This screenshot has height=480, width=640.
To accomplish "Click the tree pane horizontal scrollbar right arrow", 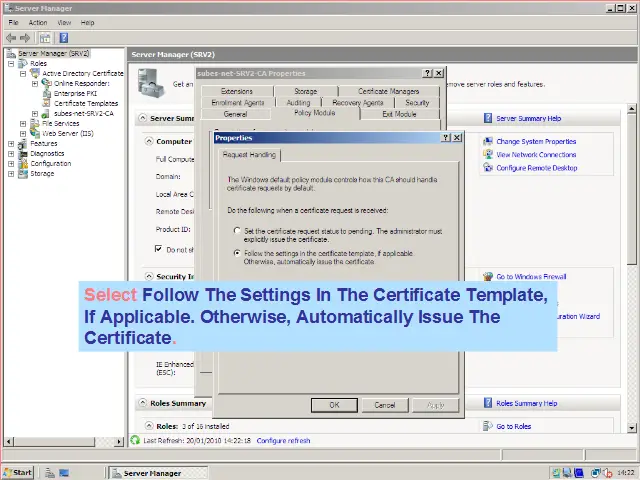I will (x=119, y=441).
